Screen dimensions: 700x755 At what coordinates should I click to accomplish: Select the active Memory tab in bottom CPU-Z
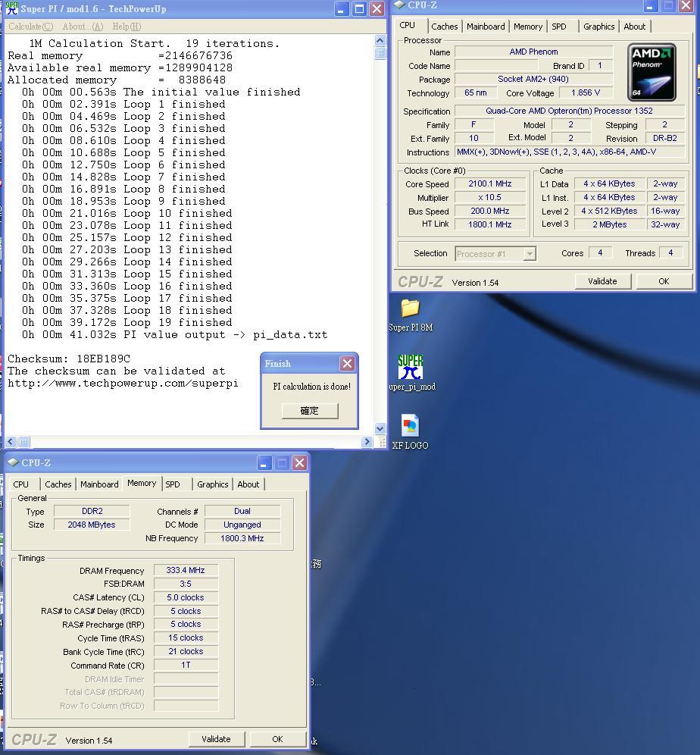click(x=142, y=483)
